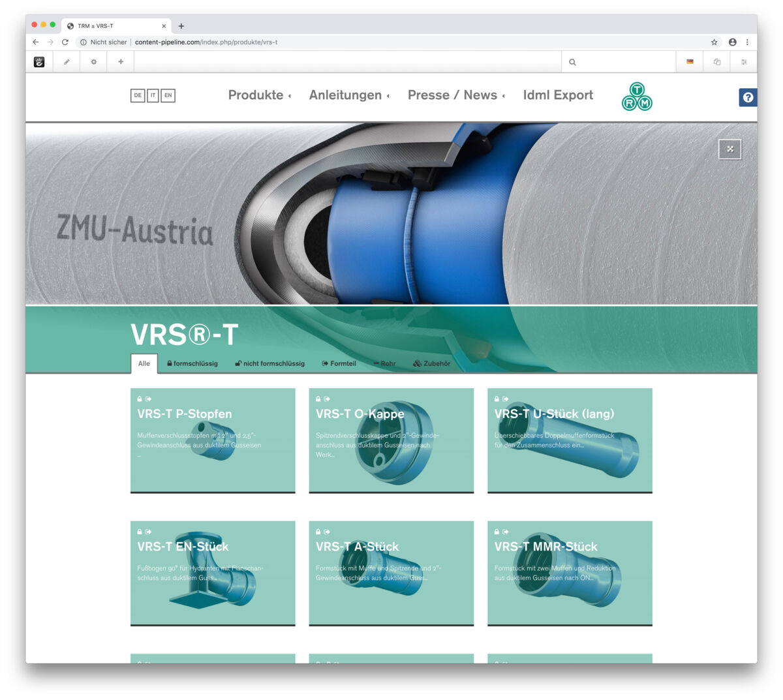The image size is (783, 700).
Task: Bookmark this page with star icon
Action: pyautogui.click(x=714, y=42)
